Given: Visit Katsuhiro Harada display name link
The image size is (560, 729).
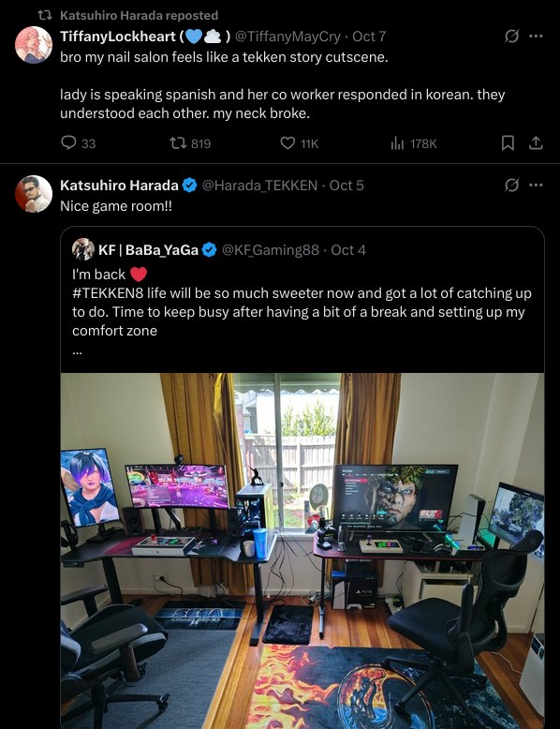Looking at the screenshot, I should click(119, 185).
